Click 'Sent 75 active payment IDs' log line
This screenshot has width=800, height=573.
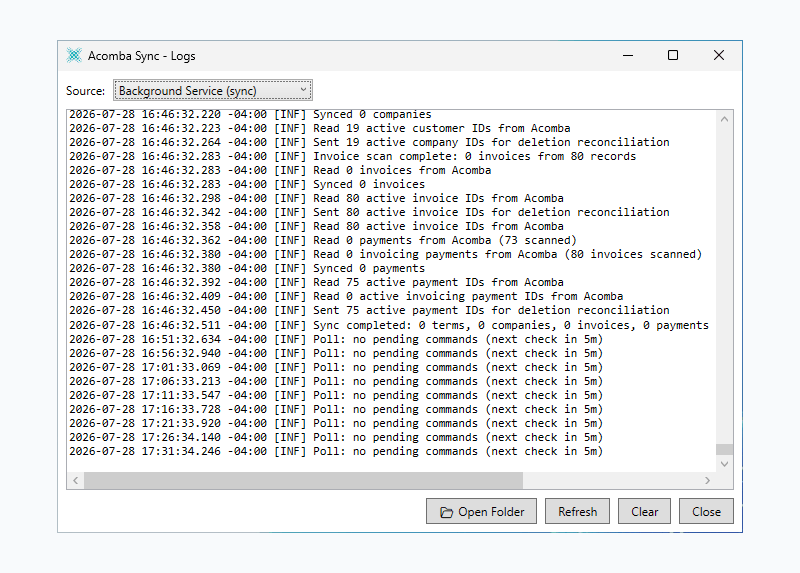click(369, 310)
